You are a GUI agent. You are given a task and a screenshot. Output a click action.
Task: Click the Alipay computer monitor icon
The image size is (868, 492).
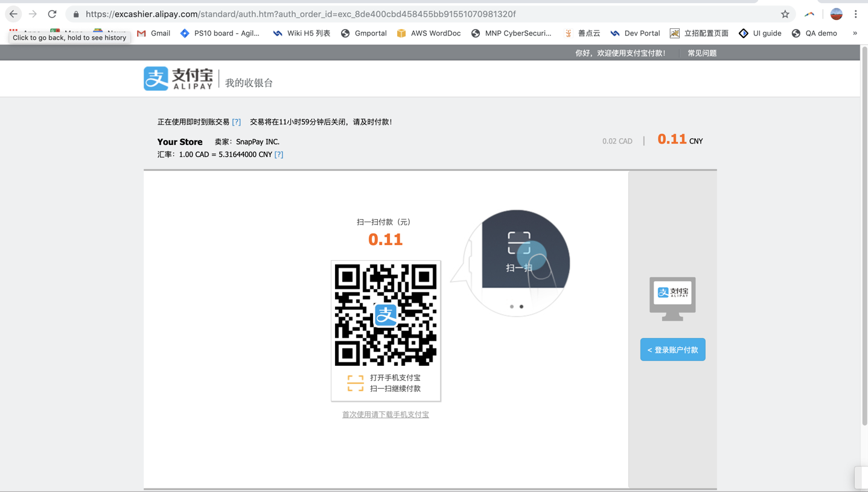(672, 299)
